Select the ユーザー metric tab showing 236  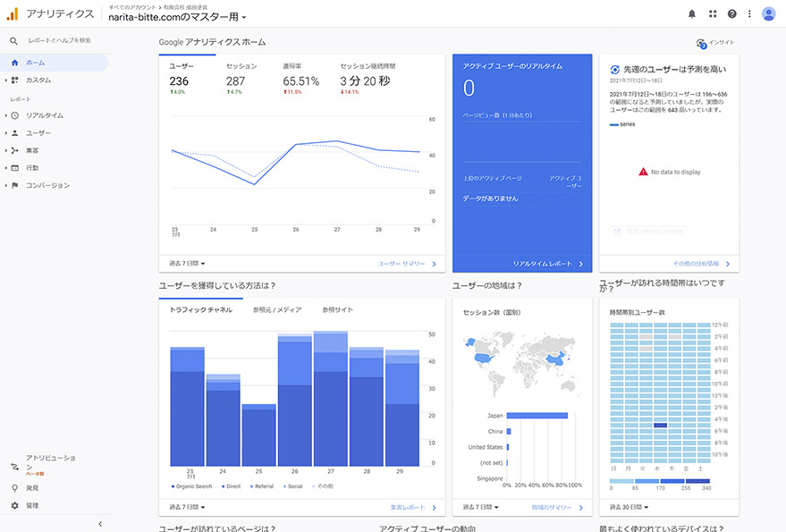(x=188, y=80)
